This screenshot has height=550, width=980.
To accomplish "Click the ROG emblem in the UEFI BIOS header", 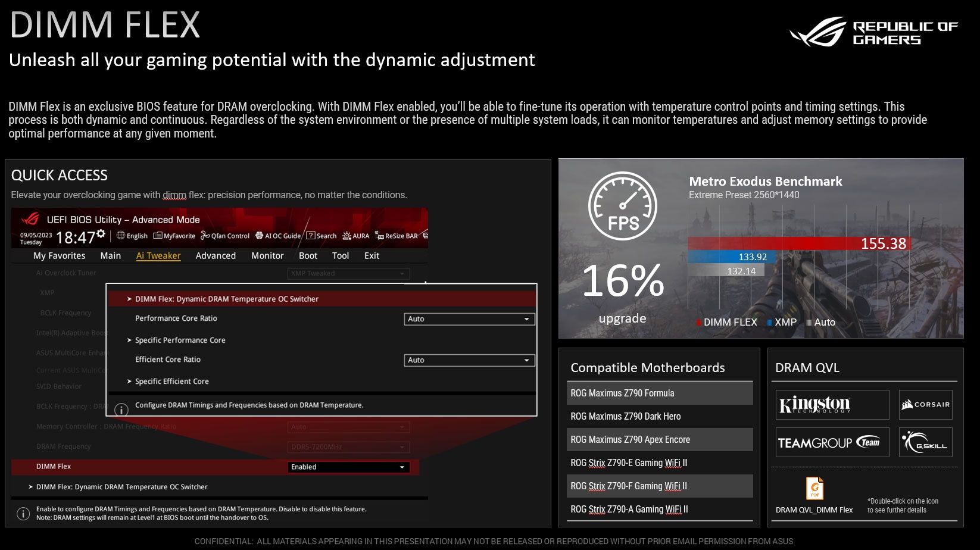I will (30, 218).
